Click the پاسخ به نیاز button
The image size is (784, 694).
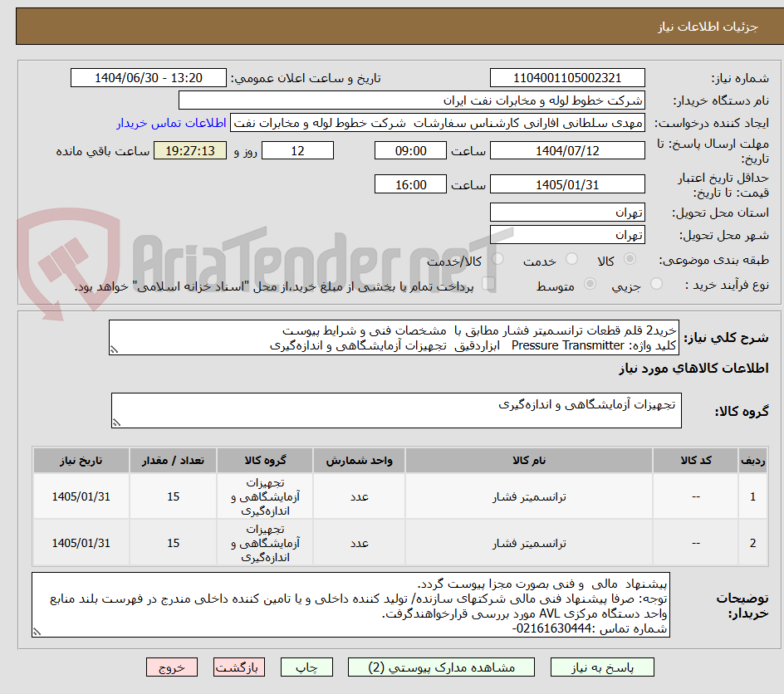click(x=600, y=667)
